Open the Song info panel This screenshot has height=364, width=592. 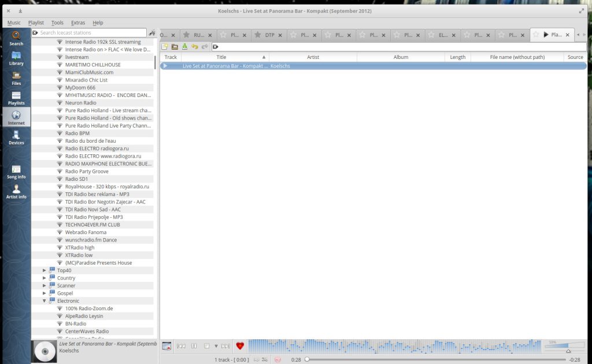tap(16, 171)
